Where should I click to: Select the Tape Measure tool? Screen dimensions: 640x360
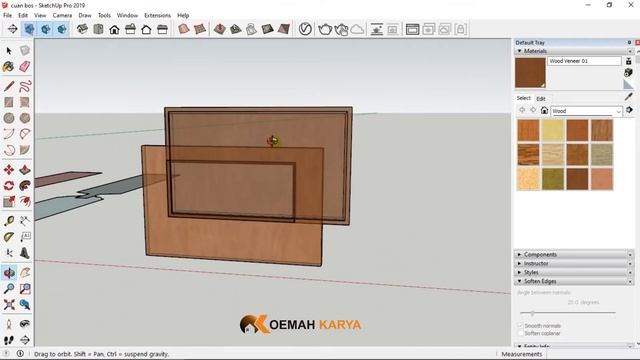pyautogui.click(x=9, y=221)
